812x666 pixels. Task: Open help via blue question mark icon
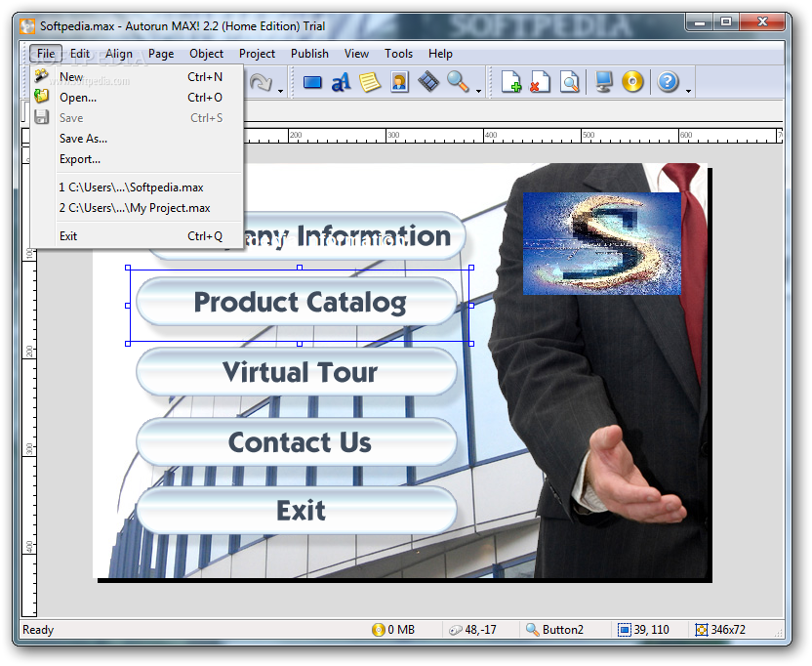pos(668,82)
